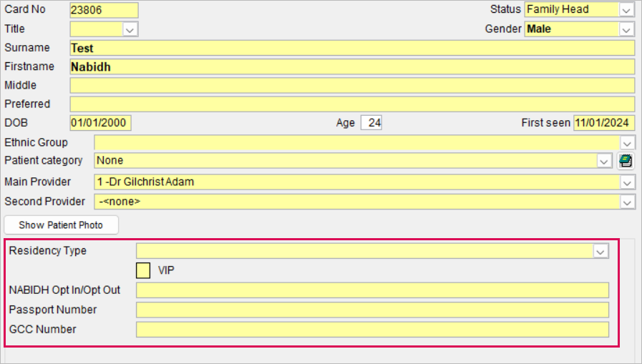Click the Surname field containing Test

tap(352, 48)
